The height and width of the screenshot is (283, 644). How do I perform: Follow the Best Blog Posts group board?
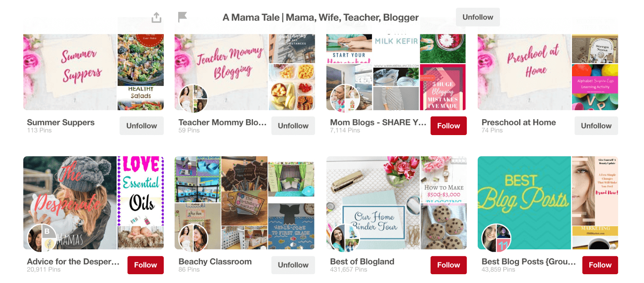600,265
